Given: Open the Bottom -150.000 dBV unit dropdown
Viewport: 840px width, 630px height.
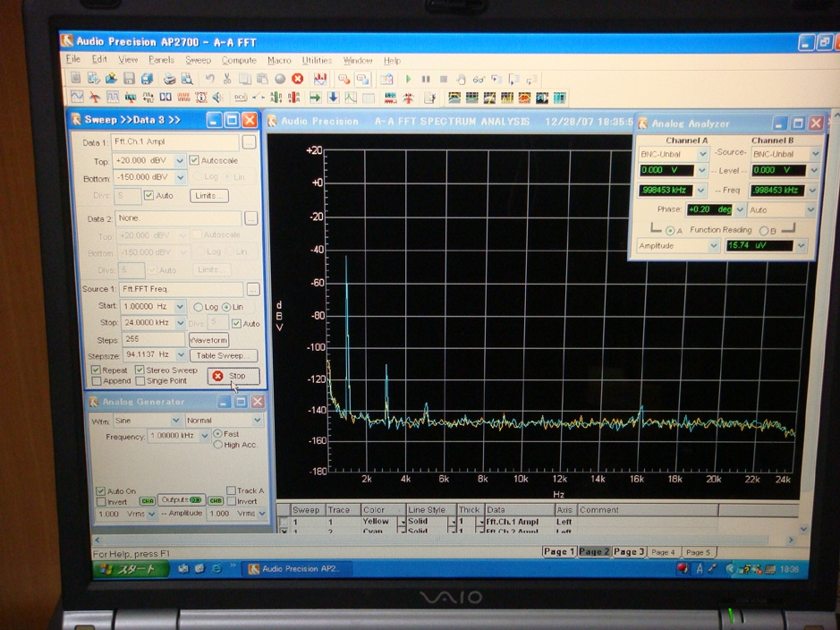Looking at the screenshot, I should coord(180,177).
